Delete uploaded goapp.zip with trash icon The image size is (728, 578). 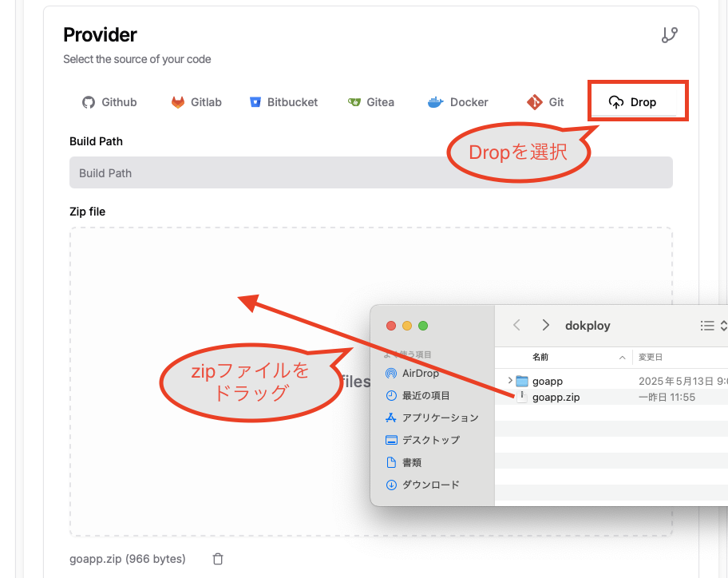coord(218,559)
